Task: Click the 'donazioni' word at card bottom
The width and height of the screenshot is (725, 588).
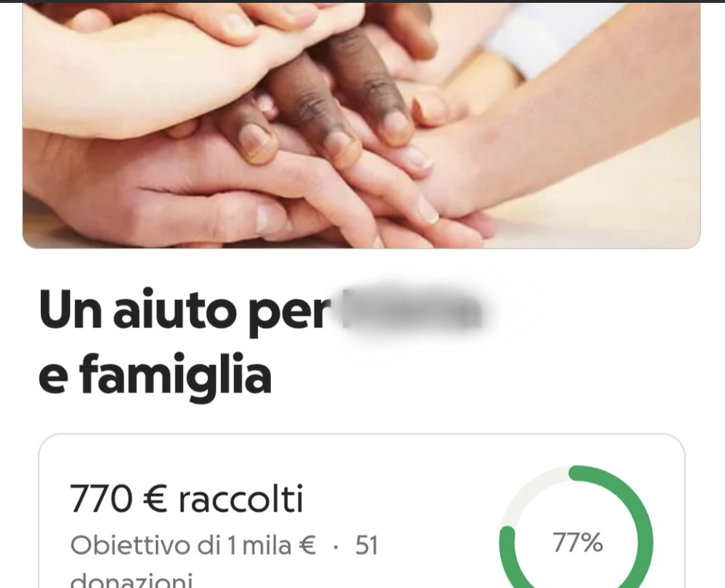Action: click(132, 579)
